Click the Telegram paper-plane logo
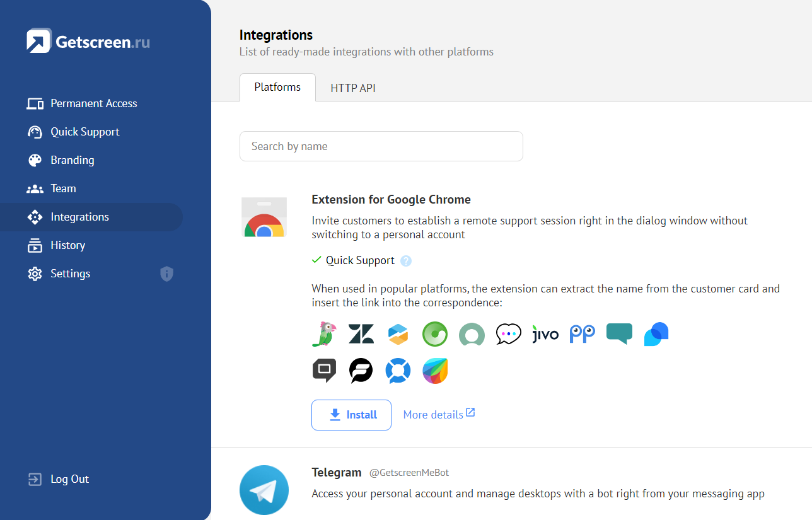Screen dimensions: 812x520 click(264, 490)
